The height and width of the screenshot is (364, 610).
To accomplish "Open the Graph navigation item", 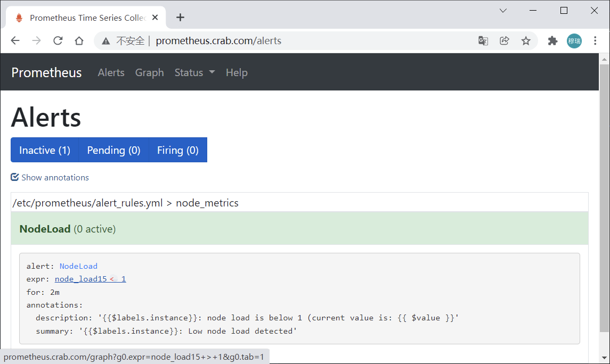I will click(149, 73).
